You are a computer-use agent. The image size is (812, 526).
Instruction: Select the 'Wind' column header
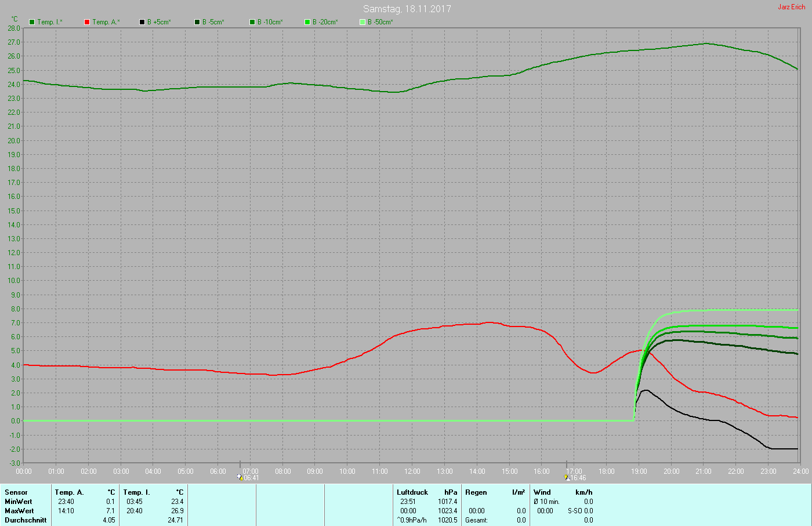(542, 492)
